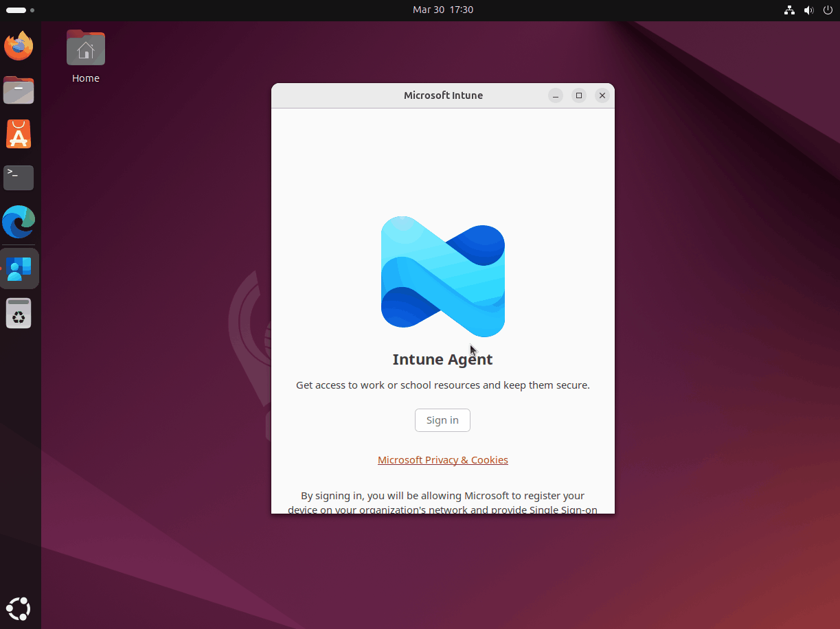The image size is (840, 629).
Task: Maximize the Microsoft Intune window
Action: pos(579,95)
